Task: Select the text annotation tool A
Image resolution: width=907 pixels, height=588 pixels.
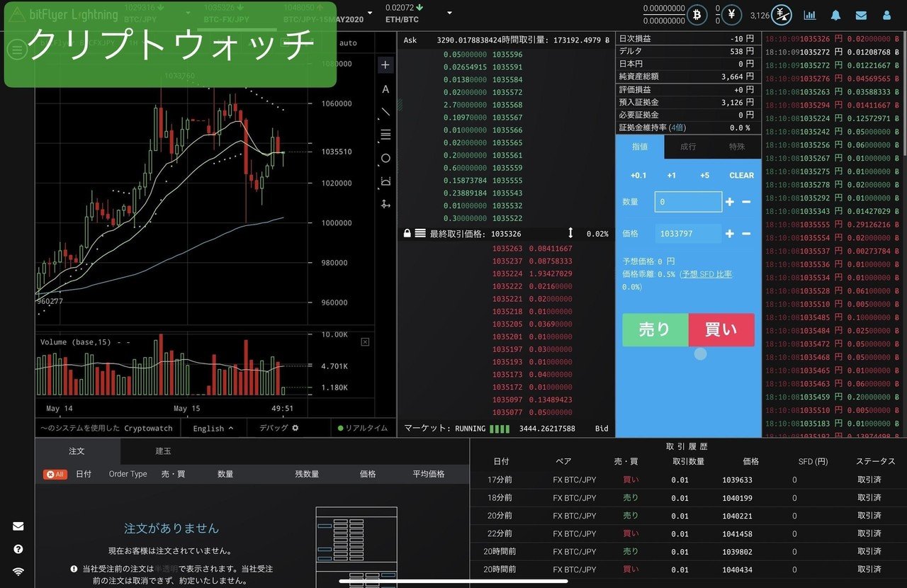Action: click(385, 89)
